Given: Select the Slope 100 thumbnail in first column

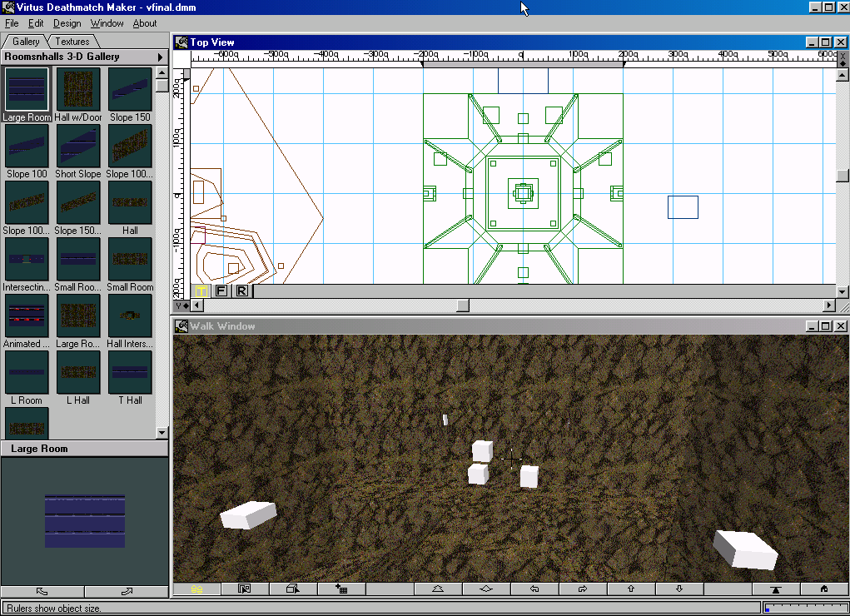Looking at the screenshot, I should click(x=27, y=146).
